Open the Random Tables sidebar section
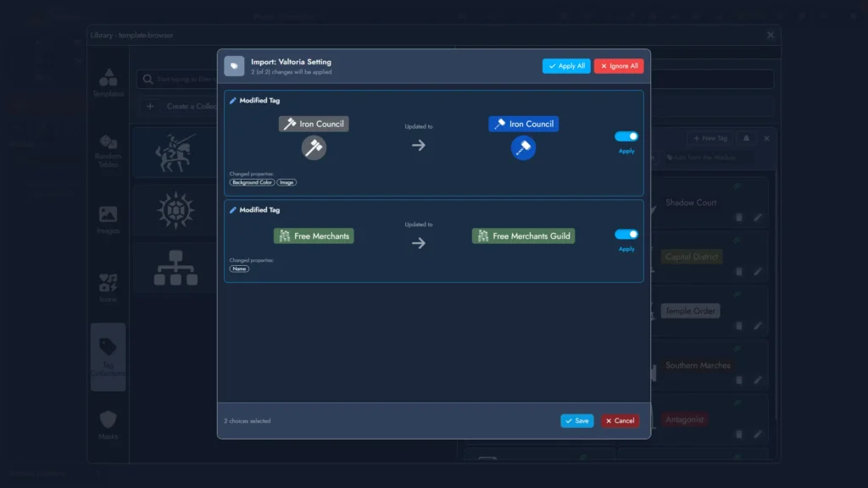 pos(108,150)
